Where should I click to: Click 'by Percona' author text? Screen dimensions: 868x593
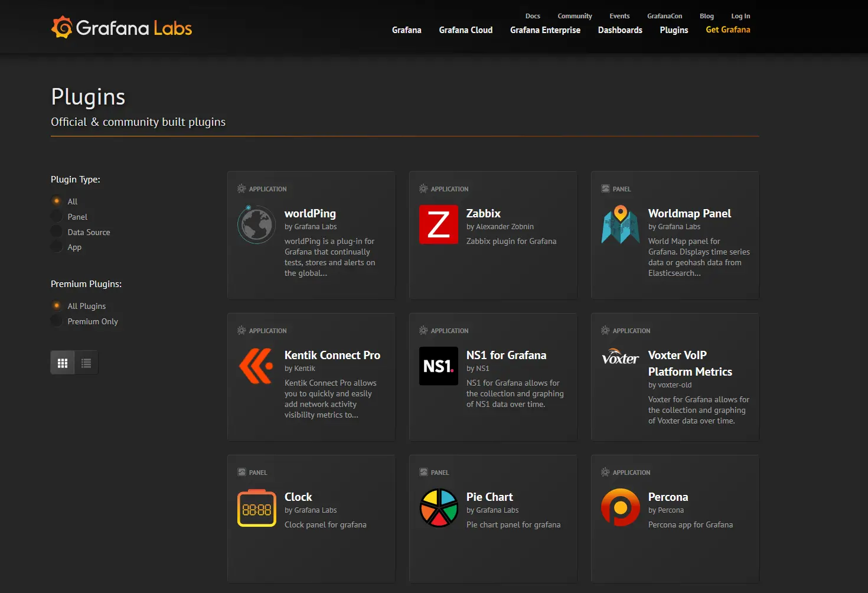point(666,510)
